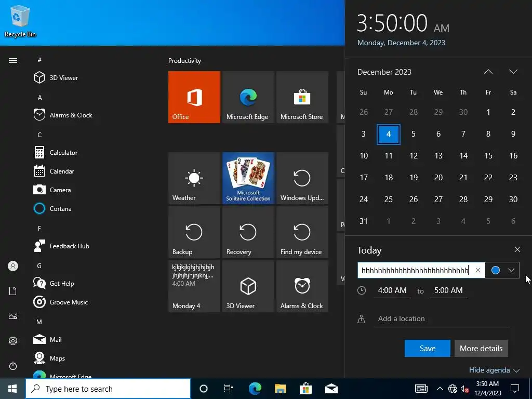Open the notification Action Center
The height and width of the screenshot is (399, 532).
(515, 389)
